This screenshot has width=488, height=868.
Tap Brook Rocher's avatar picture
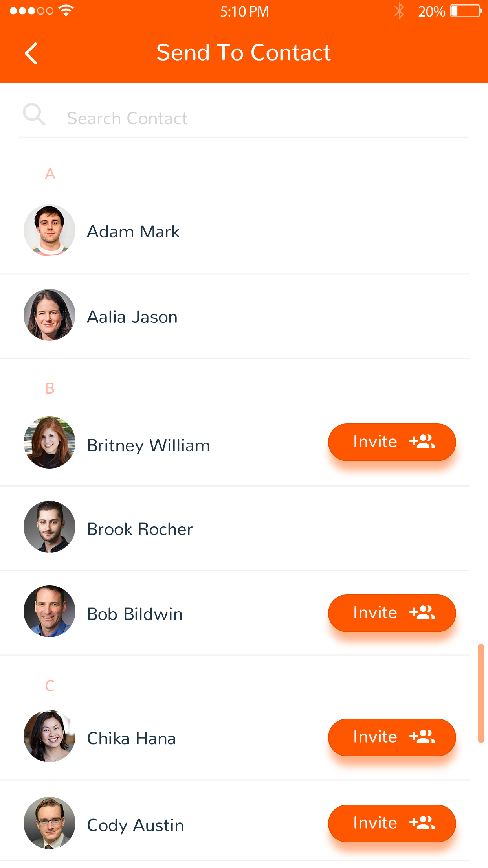[50, 527]
